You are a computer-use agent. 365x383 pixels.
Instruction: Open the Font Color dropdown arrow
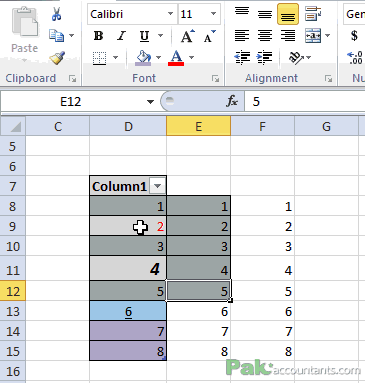coord(191,58)
